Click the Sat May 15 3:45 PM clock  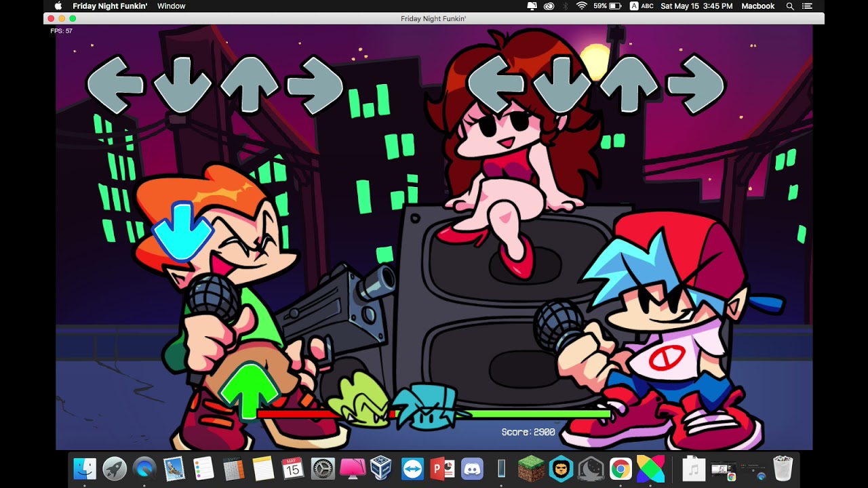click(696, 6)
